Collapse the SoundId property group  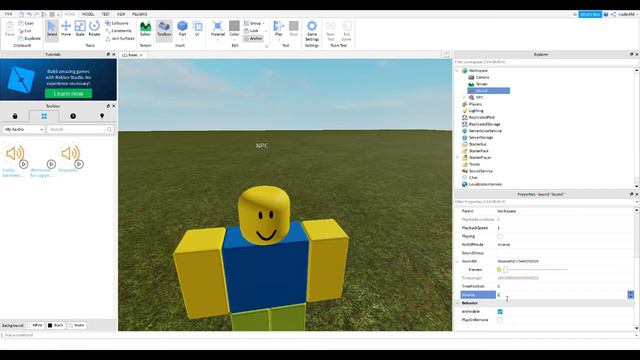pyautogui.click(x=457, y=261)
